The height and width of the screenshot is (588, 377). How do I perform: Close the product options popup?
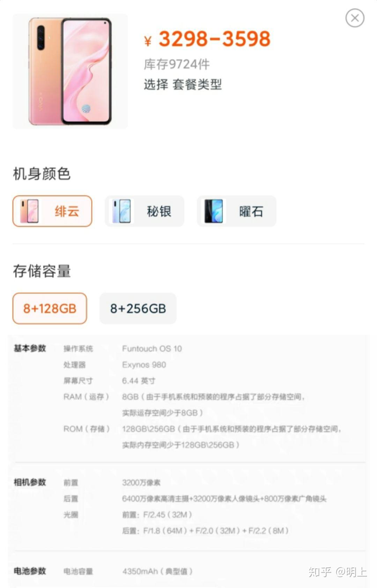click(355, 18)
